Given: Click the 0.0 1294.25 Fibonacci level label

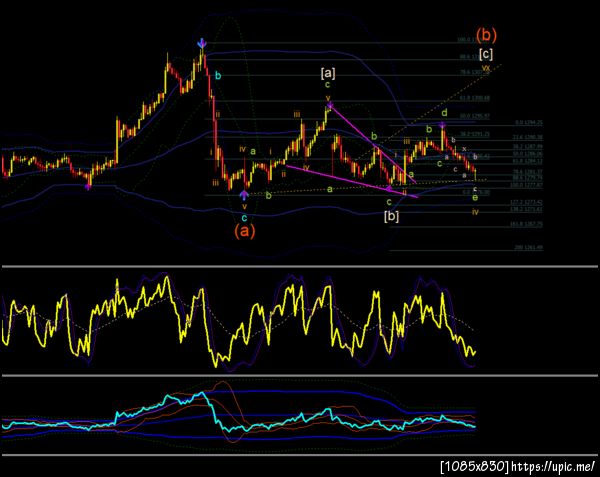Looking at the screenshot, I should [529, 123].
